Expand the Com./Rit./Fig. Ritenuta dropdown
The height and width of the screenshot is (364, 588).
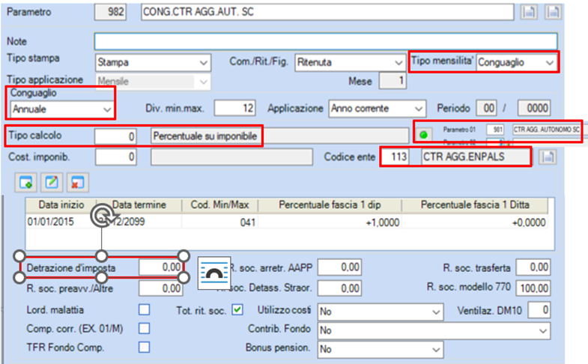tap(351, 62)
